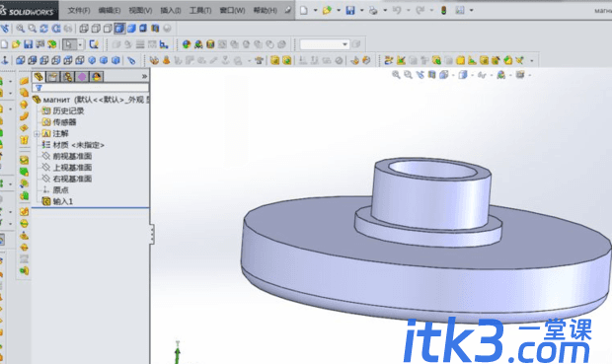This screenshot has height=364, width=612.
Task: Open the 插入(I) menu
Action: (171, 10)
